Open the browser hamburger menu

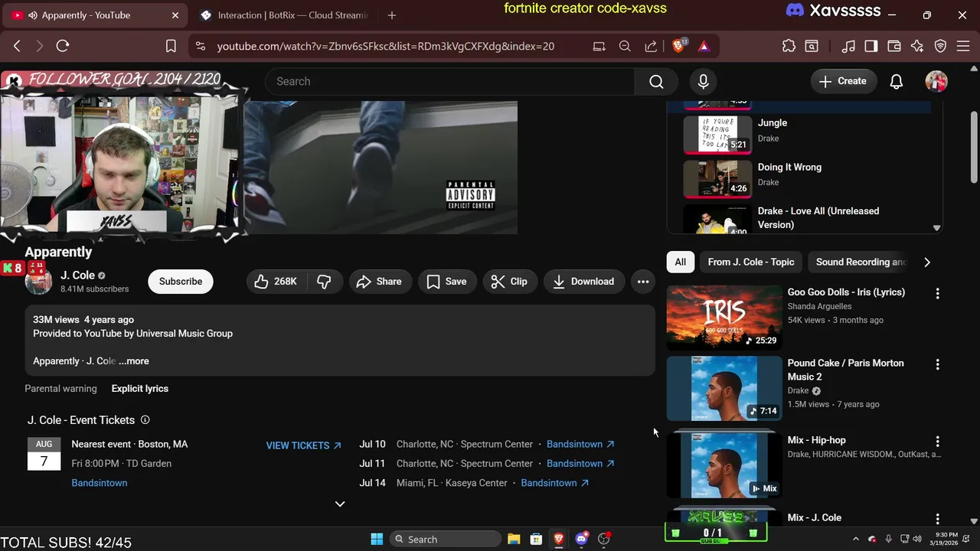(x=964, y=46)
